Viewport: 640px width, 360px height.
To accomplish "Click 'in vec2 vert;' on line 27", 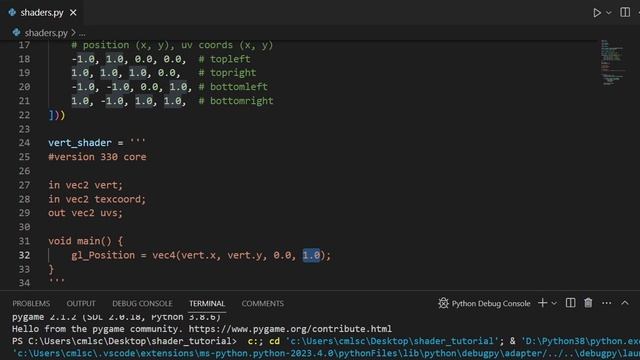I will click(x=85, y=185).
